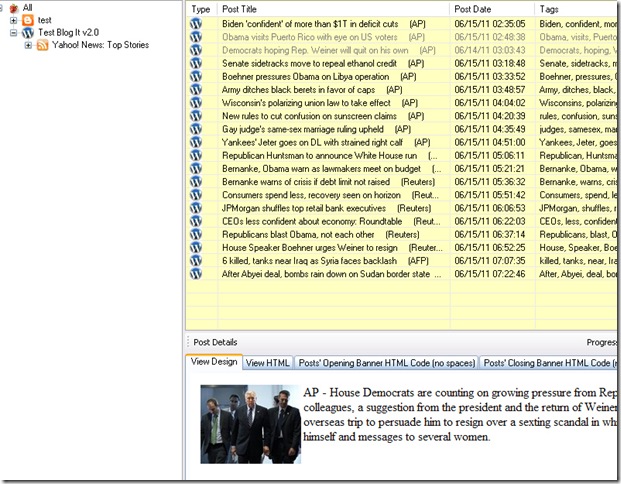The width and height of the screenshot is (621, 484).
Task: Click WordPress icon on Wisconsin's polarizing union law row
Action: [x=196, y=103]
